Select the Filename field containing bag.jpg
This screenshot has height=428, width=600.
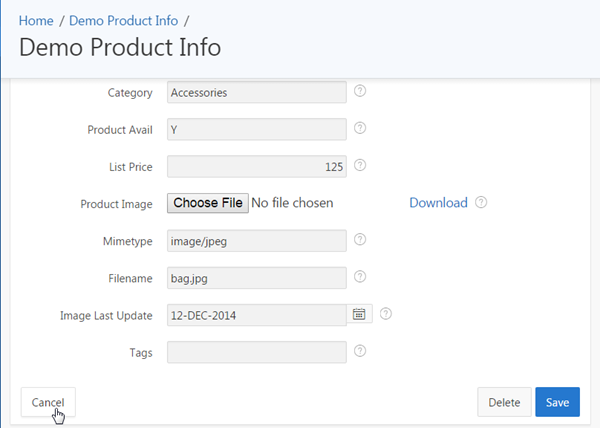coord(256,277)
